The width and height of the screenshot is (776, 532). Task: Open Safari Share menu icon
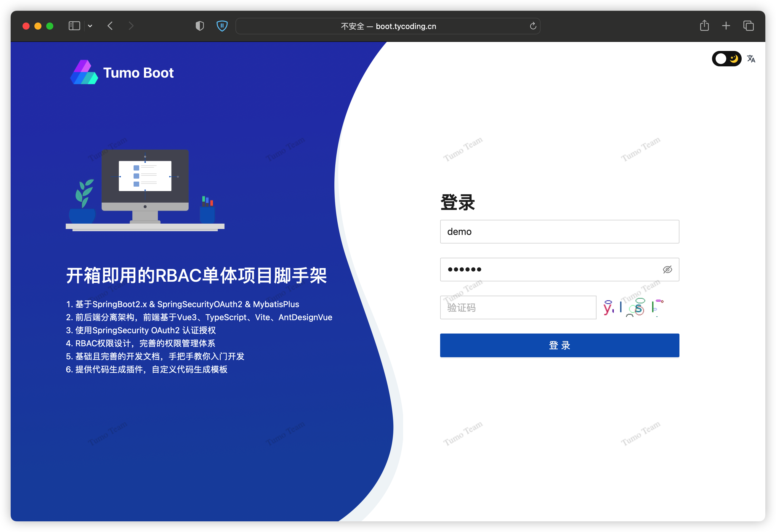704,26
